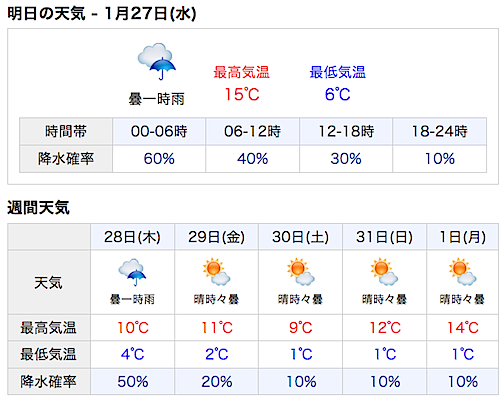Click the 週間天気 section heading
The width and height of the screenshot is (504, 401).
(38, 208)
